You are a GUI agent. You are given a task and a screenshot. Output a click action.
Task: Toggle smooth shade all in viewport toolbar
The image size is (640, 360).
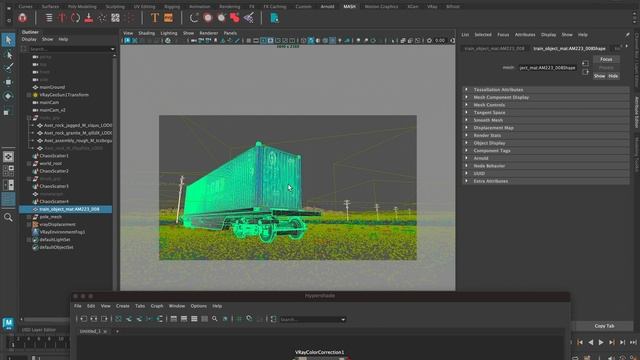point(311,40)
